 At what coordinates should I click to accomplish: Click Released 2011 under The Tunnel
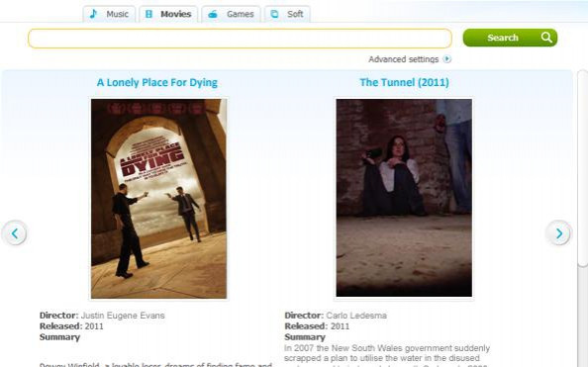point(317,326)
